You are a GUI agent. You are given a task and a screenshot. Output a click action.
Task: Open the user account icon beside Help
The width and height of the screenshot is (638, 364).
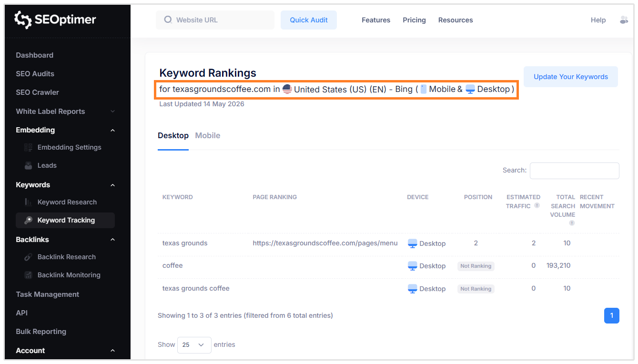click(x=624, y=20)
